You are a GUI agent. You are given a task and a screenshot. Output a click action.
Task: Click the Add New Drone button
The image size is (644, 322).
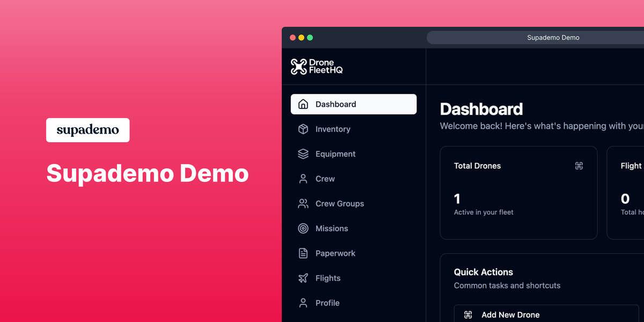546,314
